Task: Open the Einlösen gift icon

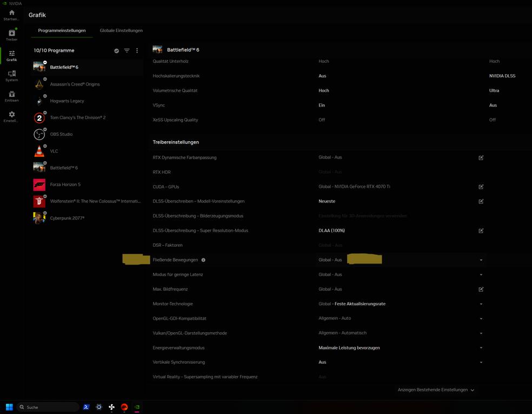Action: tap(11, 96)
